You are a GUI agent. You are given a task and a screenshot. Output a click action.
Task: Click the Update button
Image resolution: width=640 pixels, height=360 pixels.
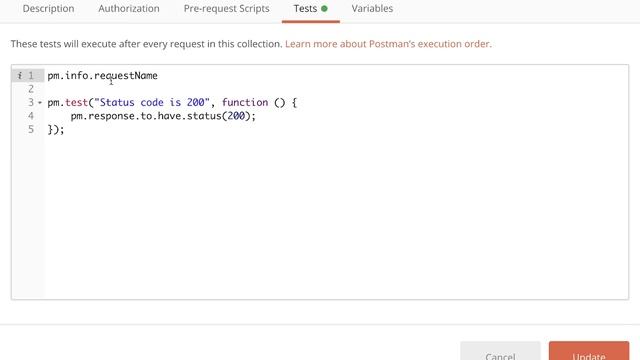click(589, 351)
